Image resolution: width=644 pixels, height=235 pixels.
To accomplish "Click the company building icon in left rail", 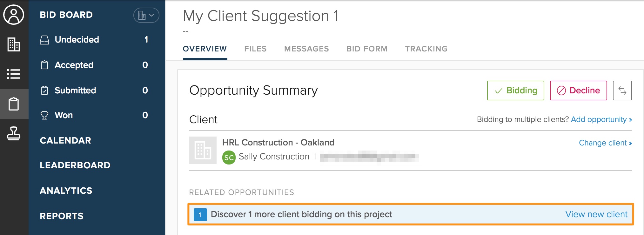I will [x=14, y=44].
